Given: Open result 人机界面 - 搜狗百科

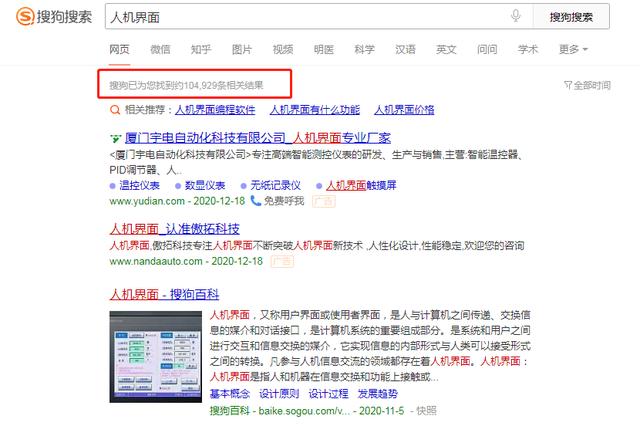Looking at the screenshot, I should point(164,294).
